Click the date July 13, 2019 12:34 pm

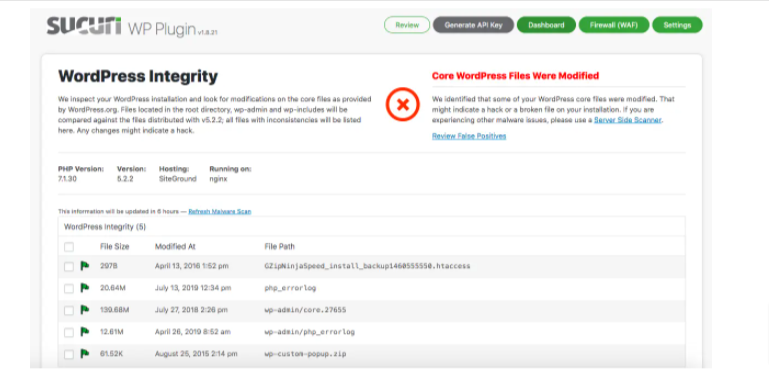click(193, 288)
